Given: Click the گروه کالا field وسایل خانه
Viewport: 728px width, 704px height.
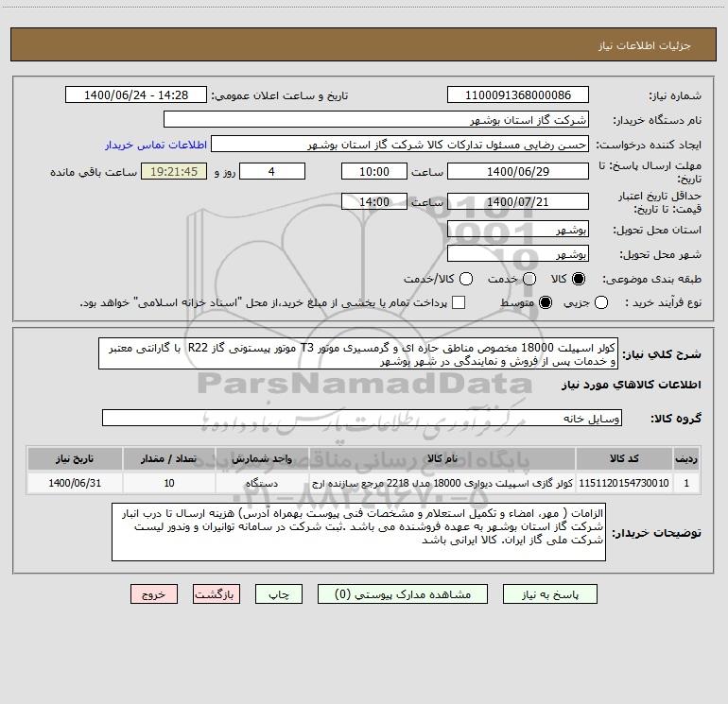Looking at the screenshot, I should pyautogui.click(x=362, y=418).
